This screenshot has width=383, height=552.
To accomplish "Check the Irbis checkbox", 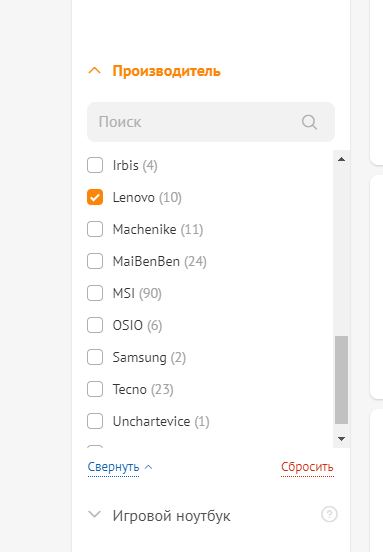I will [x=95, y=165].
